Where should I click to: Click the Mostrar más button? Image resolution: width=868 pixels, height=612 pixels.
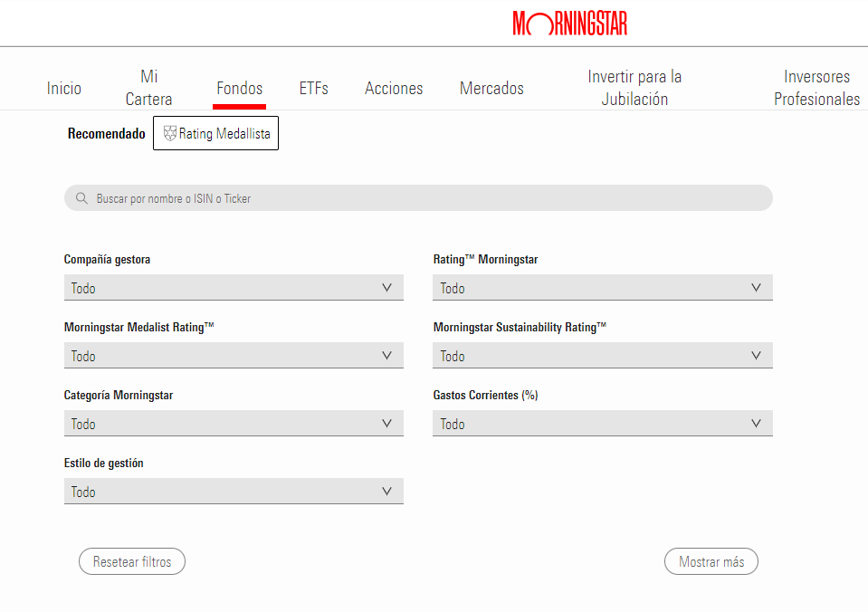(x=711, y=561)
